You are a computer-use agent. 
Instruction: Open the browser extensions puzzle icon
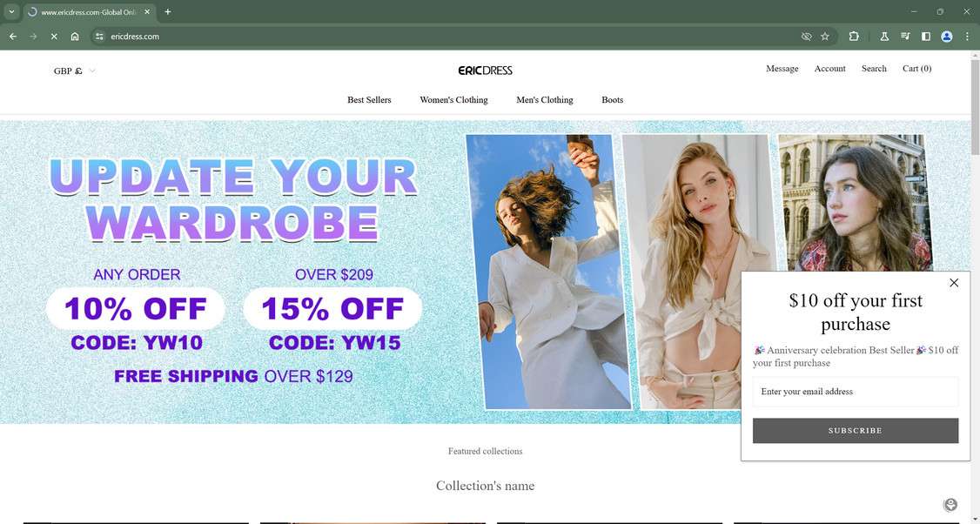tap(854, 37)
